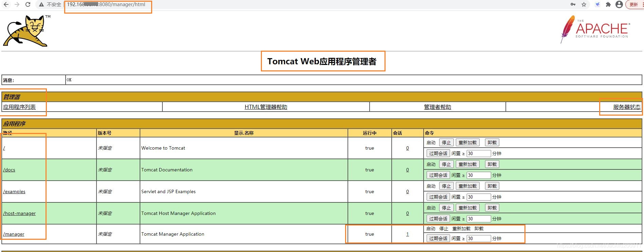The height and width of the screenshot is (252, 644).
Task: Click the 运行中 column header
Action: pos(370,133)
